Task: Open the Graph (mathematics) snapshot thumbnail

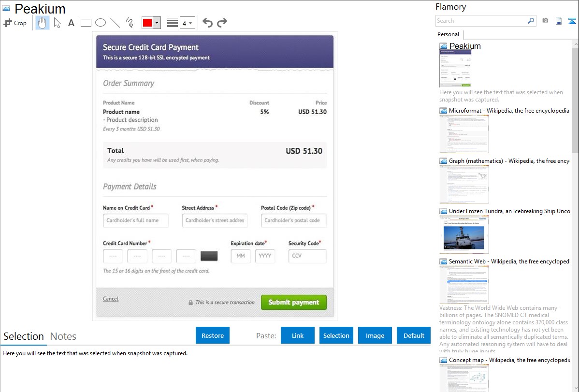Action: click(x=464, y=184)
